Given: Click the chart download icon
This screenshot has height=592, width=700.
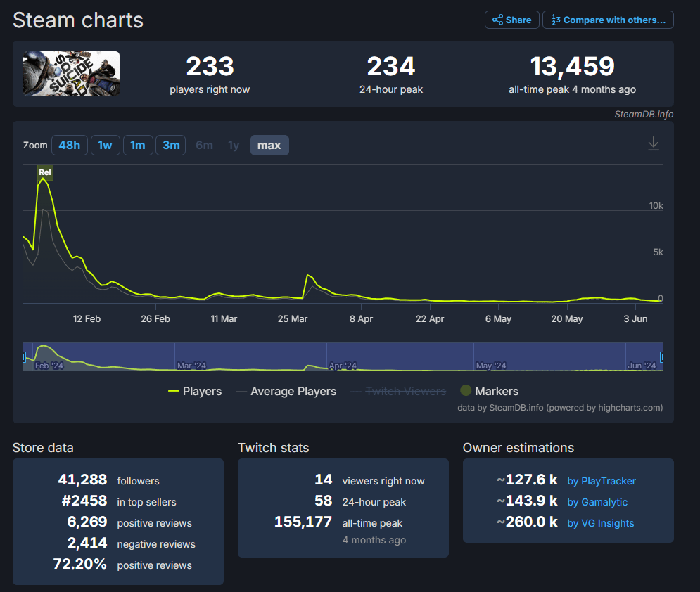Looking at the screenshot, I should click(x=653, y=143).
